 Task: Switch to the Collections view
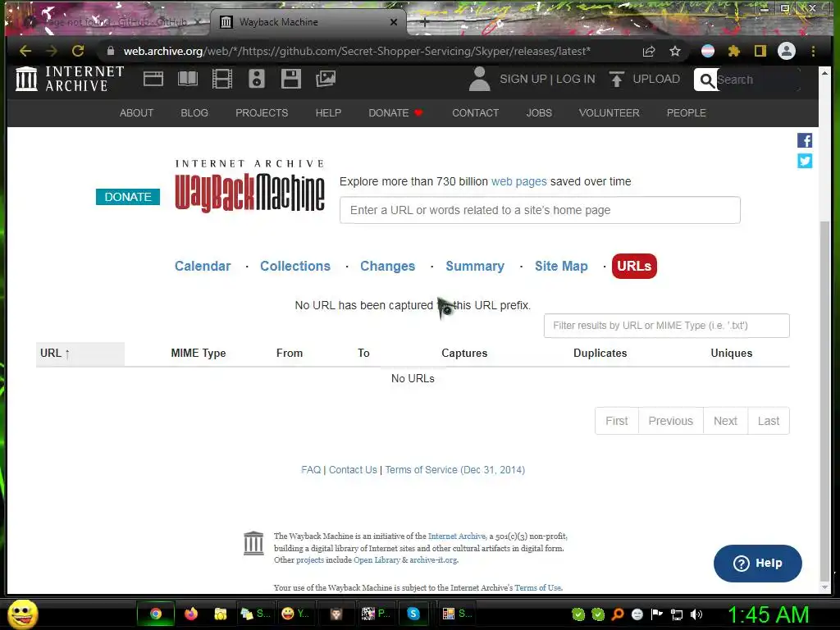pyautogui.click(x=295, y=267)
